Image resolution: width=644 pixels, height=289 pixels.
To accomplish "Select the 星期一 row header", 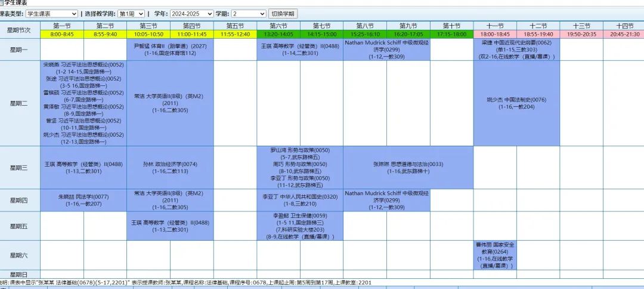I will (x=20, y=50).
